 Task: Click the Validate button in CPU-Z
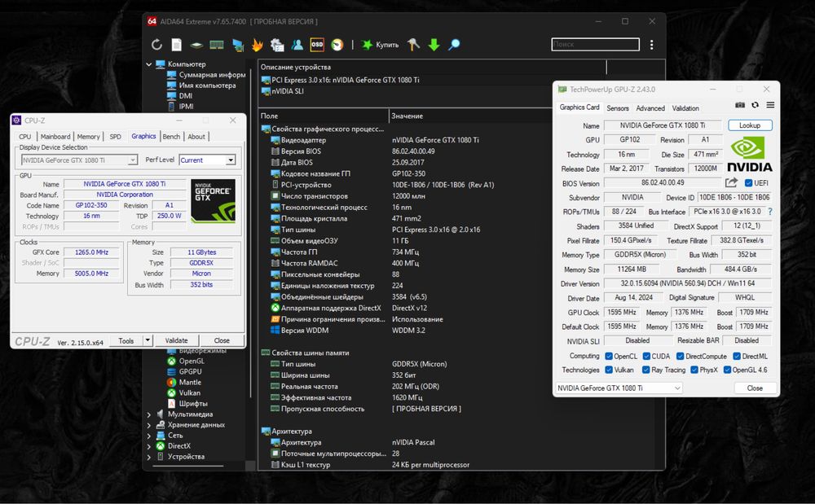[176, 340]
